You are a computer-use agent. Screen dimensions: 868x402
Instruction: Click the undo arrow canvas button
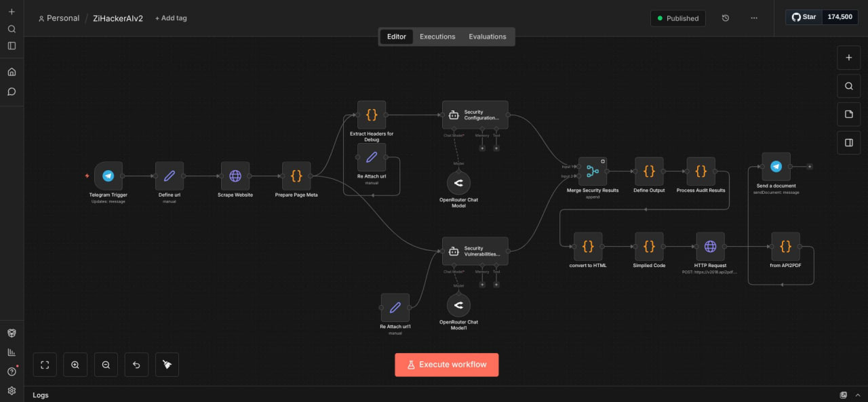136,365
